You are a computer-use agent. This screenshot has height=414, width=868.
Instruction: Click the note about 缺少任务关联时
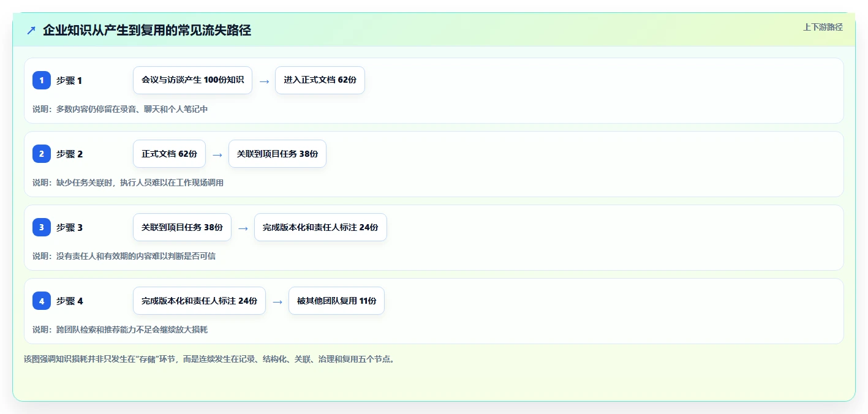[x=128, y=183]
